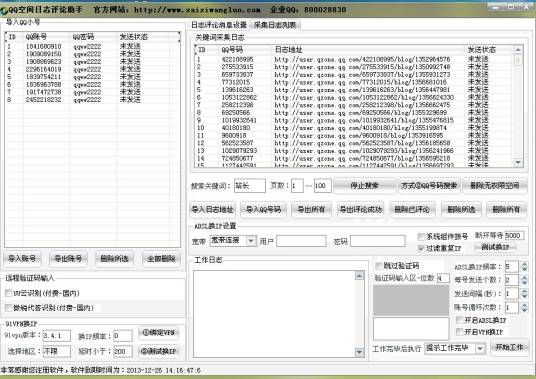
Task: Increase 发送间隔(秒) with up arrow
Action: (x=524, y=291)
